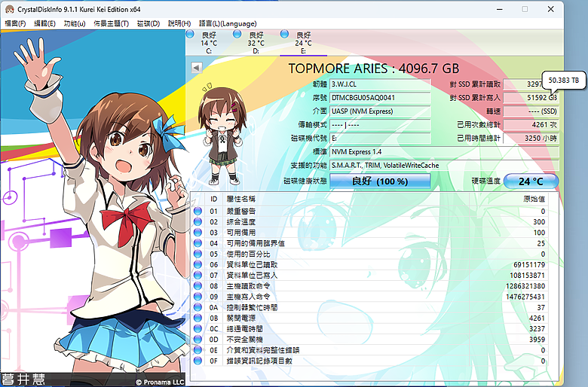Click the standard field NVM Express 1.4
Image resolution: width=588 pixels, height=387 pixels.
(444, 152)
